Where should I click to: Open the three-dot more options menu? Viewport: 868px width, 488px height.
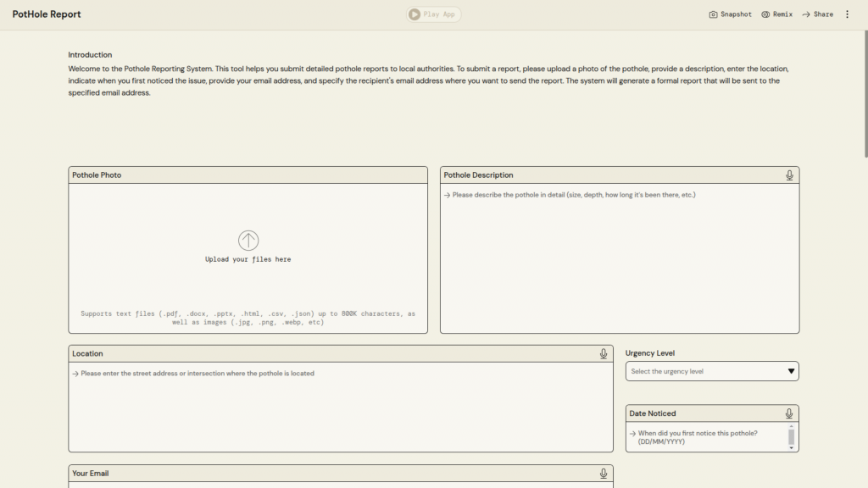tap(847, 14)
